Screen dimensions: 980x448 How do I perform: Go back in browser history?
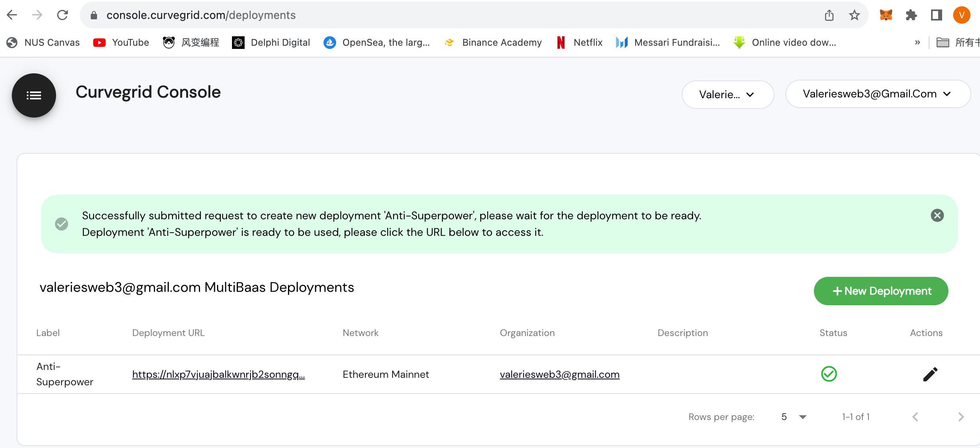12,15
